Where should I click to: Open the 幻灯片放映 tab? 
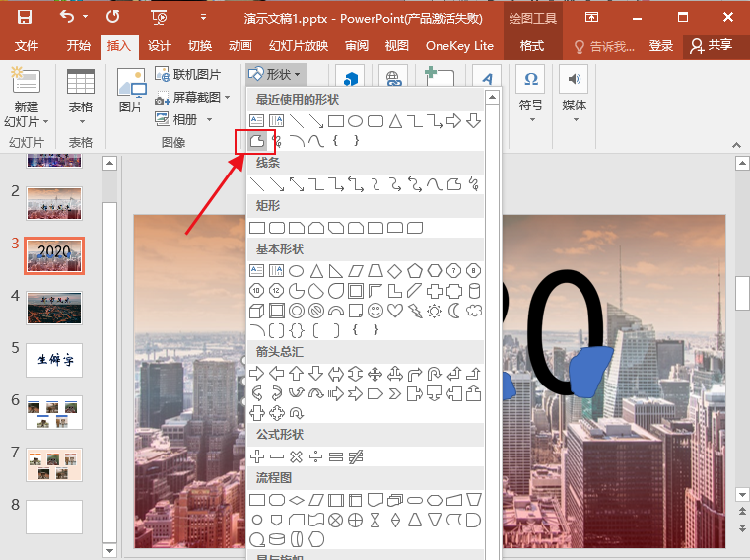point(299,46)
